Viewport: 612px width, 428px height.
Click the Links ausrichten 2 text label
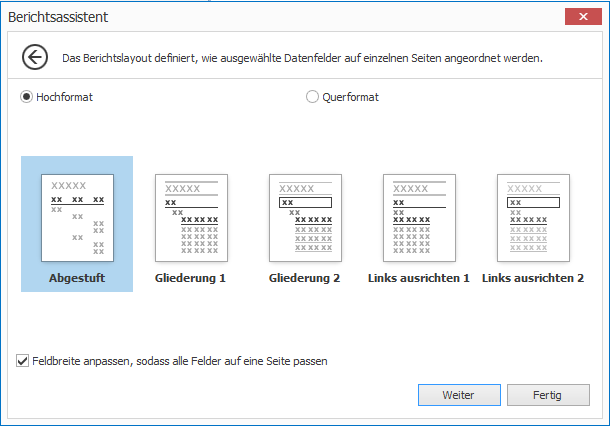(533, 278)
